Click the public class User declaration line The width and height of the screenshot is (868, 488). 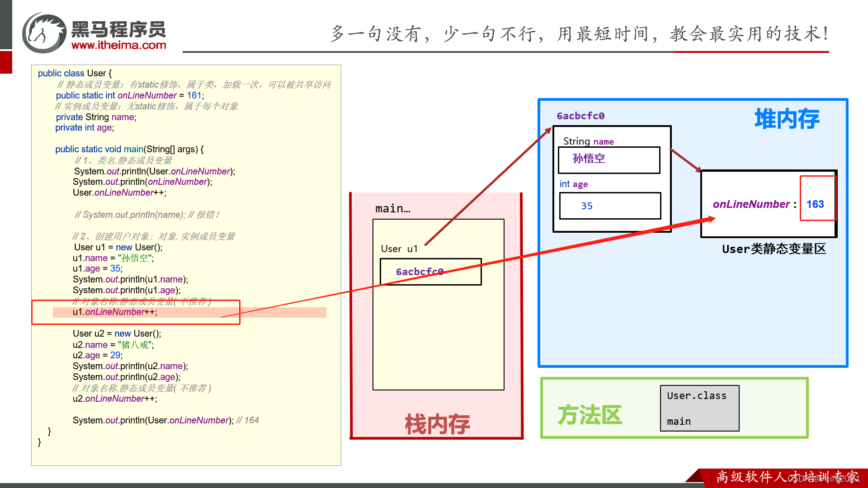point(75,73)
